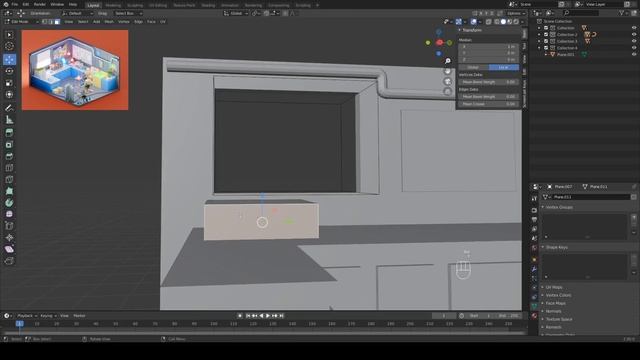Open the Edit Mode dropdown
Image resolution: width=640 pixels, height=360 pixels.
21,22
